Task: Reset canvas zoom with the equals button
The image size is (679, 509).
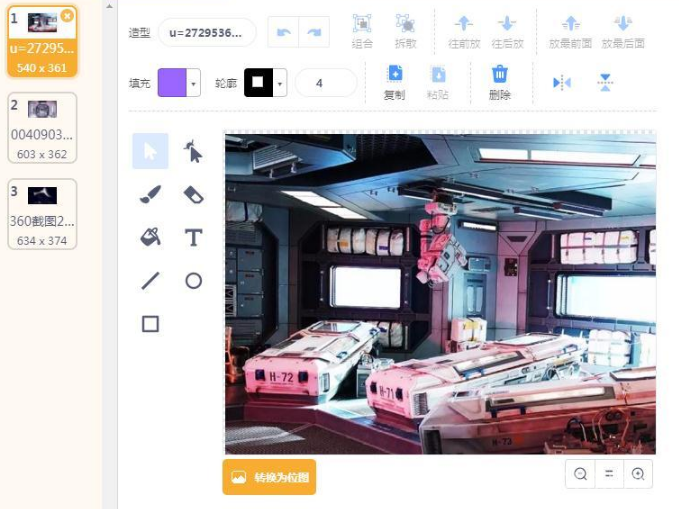Action: [609, 474]
